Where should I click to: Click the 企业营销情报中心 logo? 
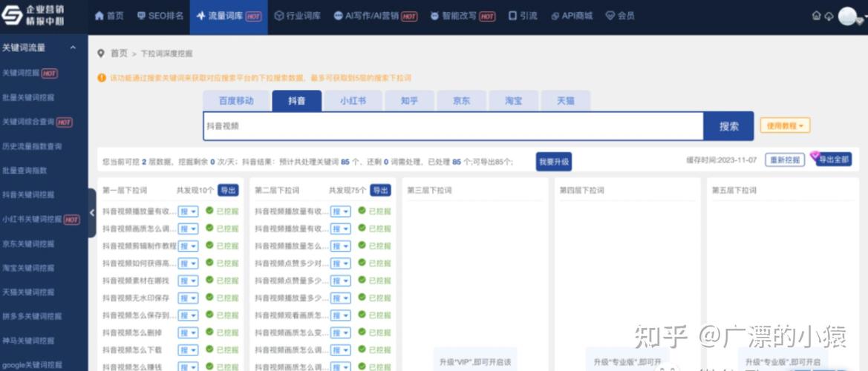[x=32, y=16]
